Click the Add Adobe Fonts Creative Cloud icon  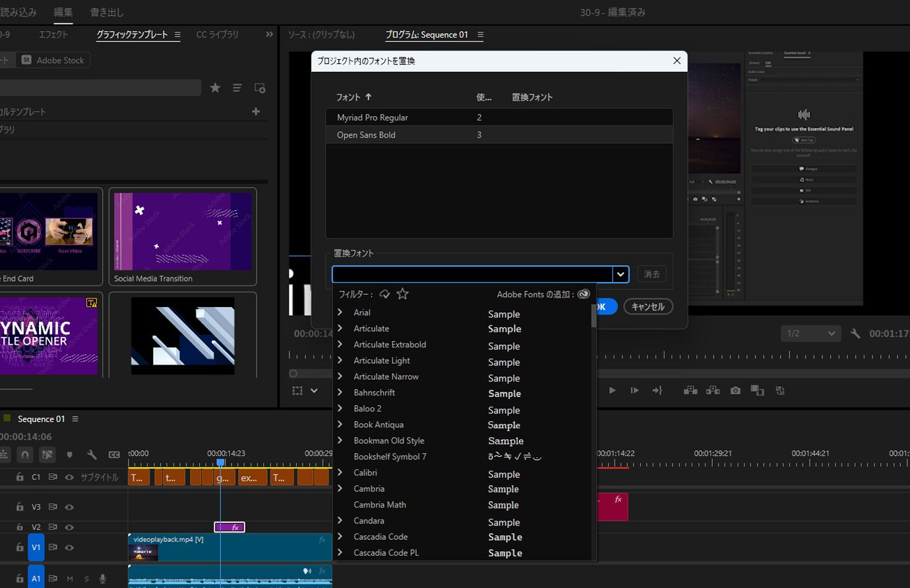[584, 294]
